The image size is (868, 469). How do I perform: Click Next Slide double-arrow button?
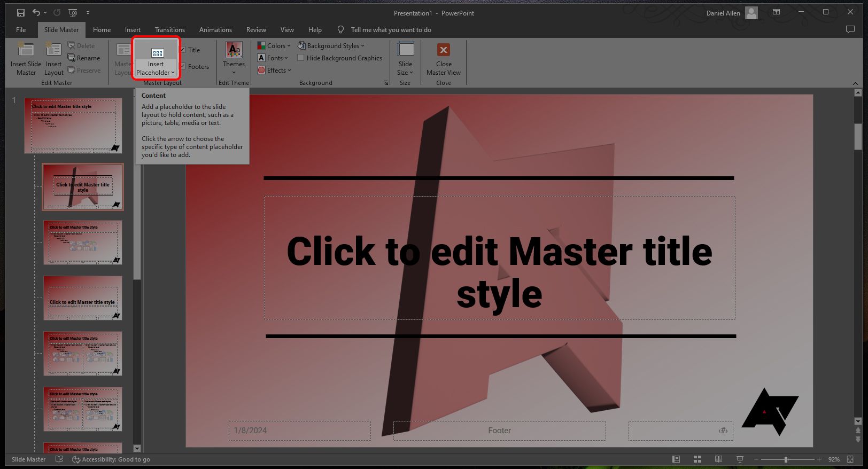[858, 439]
